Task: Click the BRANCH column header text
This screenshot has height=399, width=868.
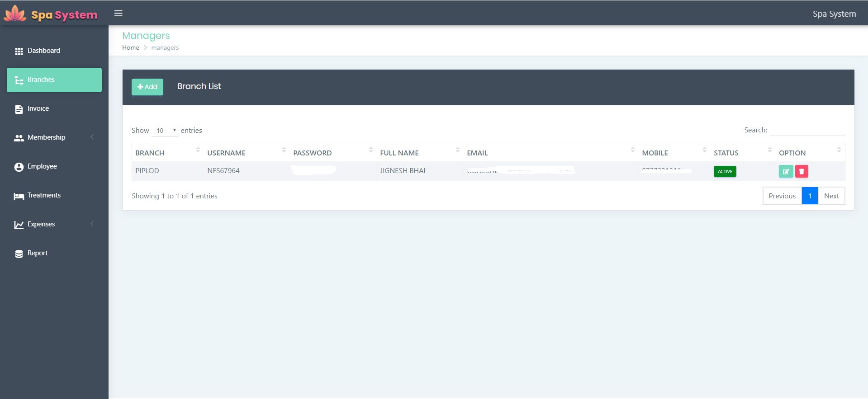Action: [150, 153]
